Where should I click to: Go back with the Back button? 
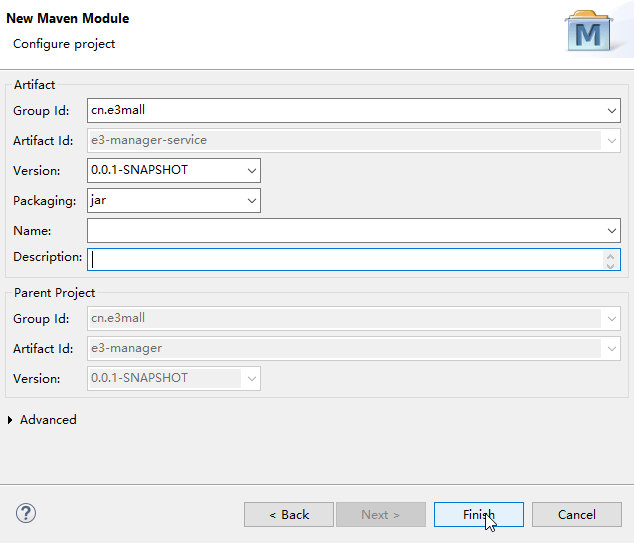(288, 514)
